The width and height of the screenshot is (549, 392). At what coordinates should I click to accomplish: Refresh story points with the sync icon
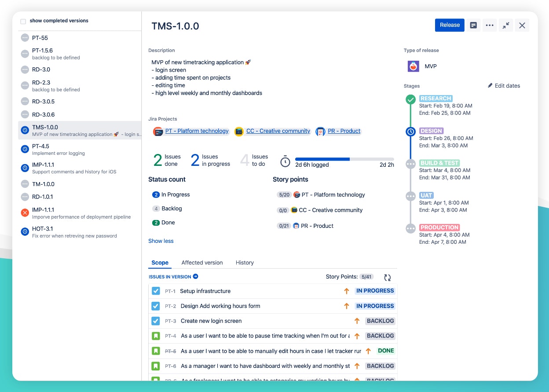tap(387, 277)
